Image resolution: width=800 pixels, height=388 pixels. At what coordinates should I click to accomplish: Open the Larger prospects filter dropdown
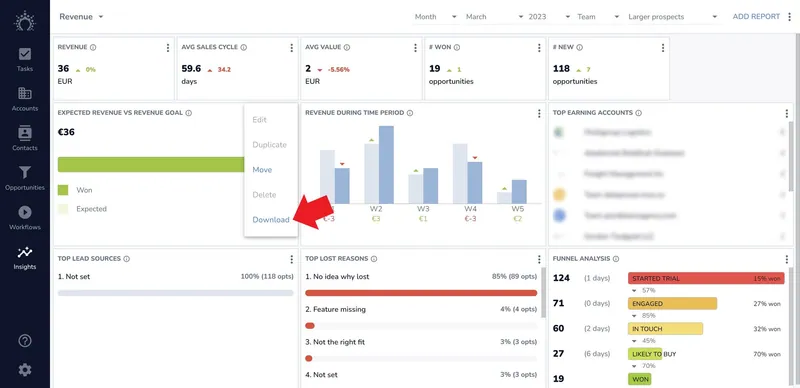pyautogui.click(x=672, y=17)
